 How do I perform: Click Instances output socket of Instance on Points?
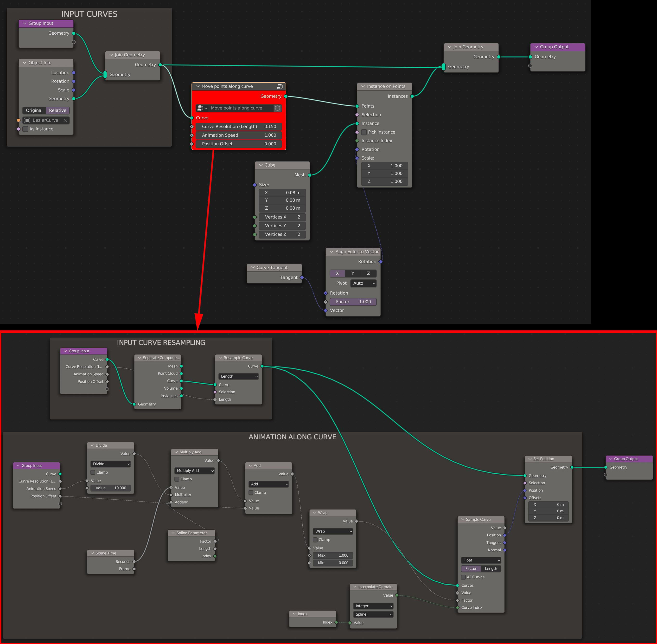[412, 97]
